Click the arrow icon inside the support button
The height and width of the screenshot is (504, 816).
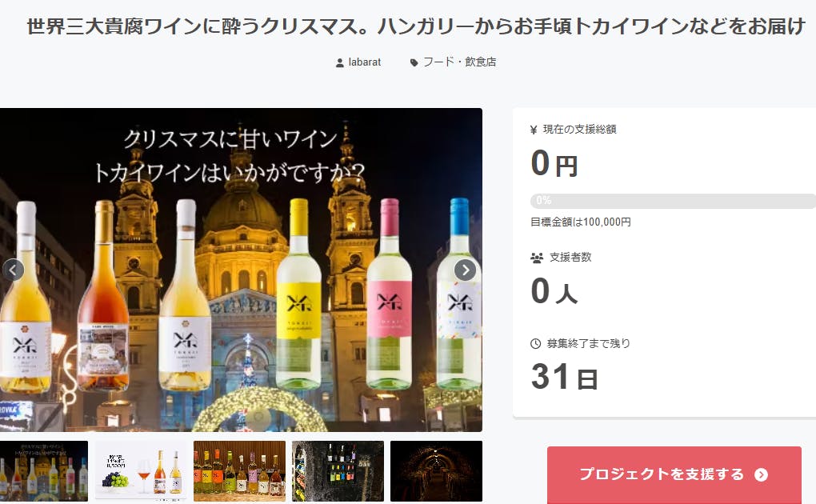762,474
